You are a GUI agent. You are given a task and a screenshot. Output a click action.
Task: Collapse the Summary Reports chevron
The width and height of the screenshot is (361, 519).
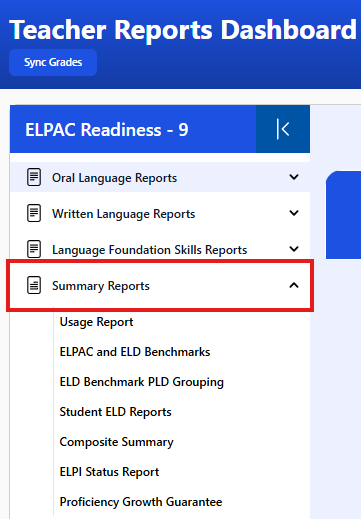coord(294,285)
